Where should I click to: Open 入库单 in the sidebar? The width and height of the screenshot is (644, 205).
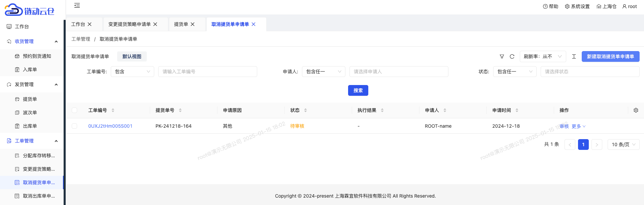point(30,70)
